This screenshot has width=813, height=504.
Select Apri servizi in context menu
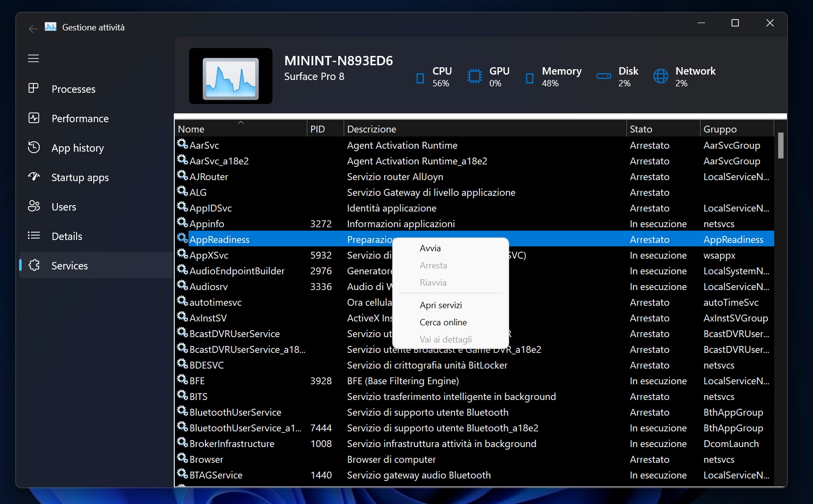click(x=440, y=305)
